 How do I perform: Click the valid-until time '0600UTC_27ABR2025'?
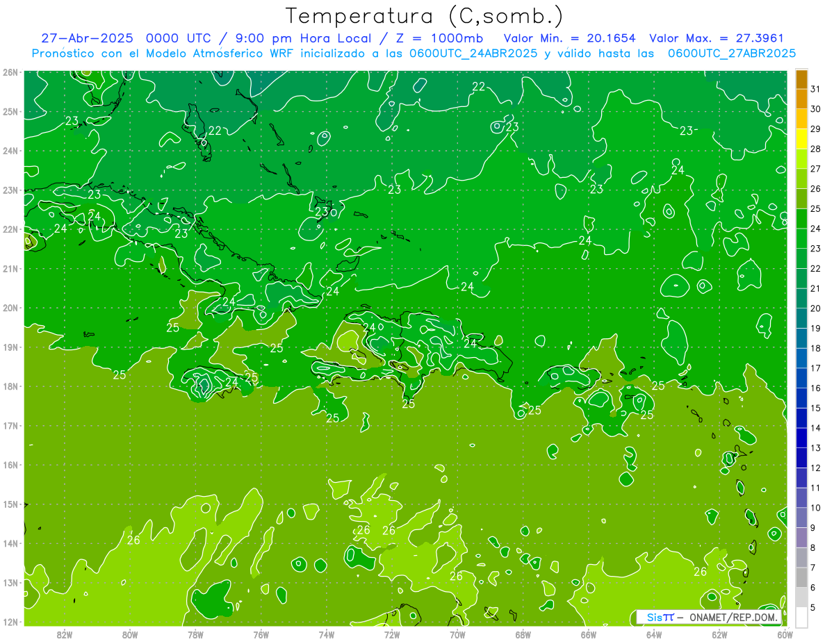[731, 53]
